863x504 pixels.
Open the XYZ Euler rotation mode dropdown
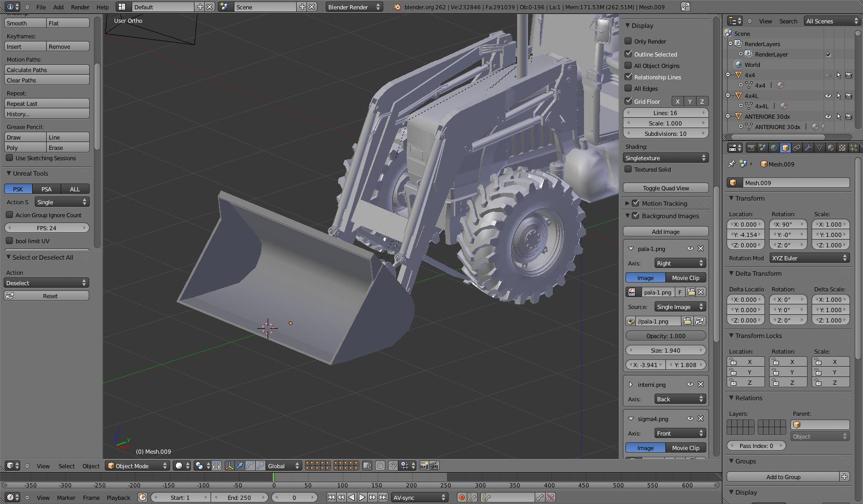[809, 258]
